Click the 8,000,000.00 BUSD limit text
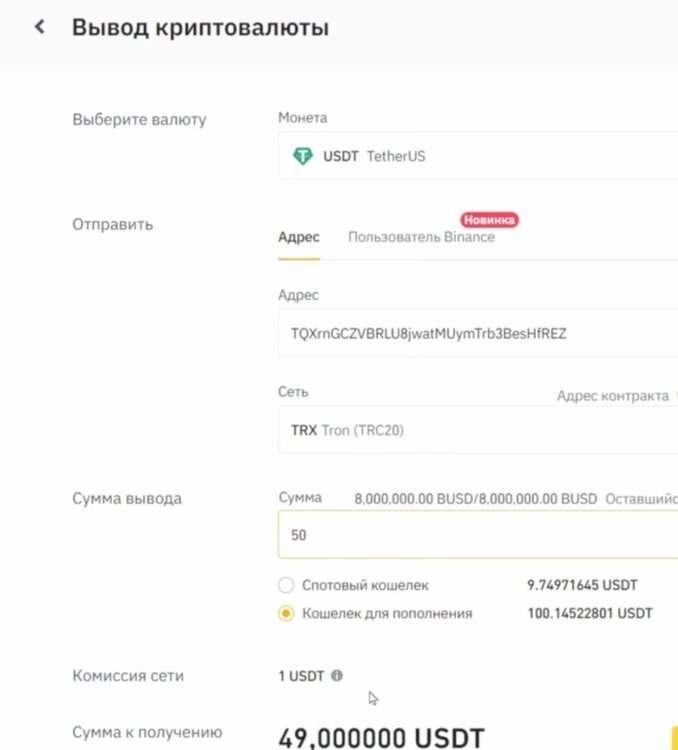The image size is (678, 750). (476, 499)
